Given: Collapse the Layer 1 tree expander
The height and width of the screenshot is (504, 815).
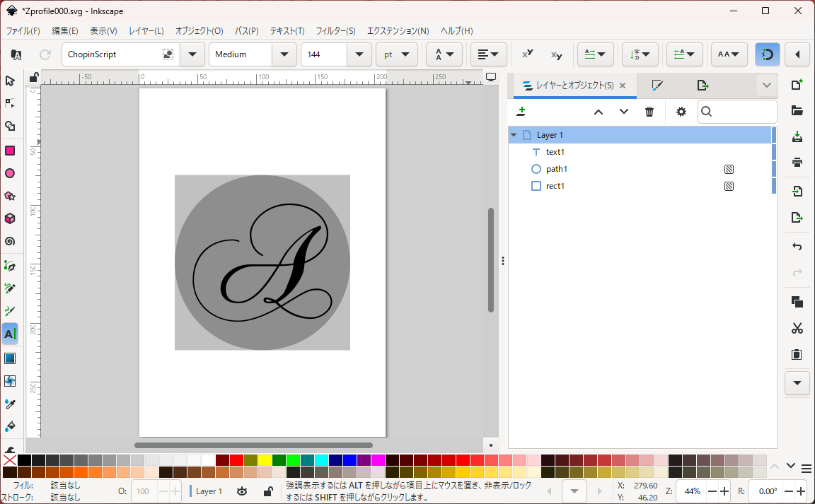Looking at the screenshot, I should (514, 135).
